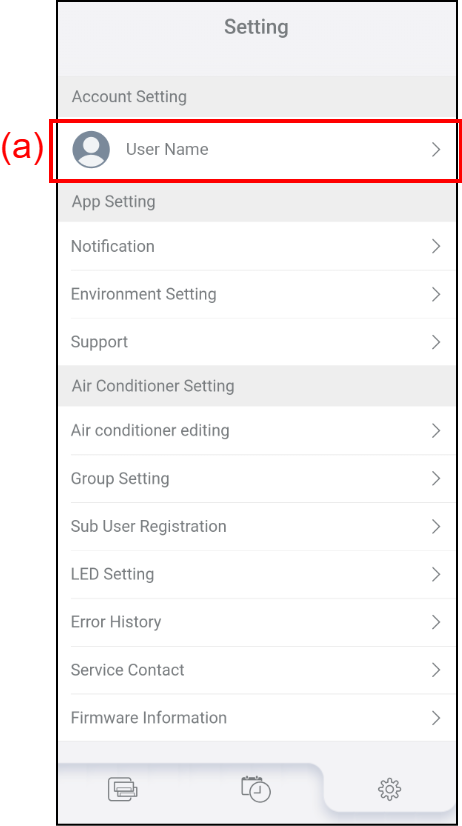
Task: View Error History
Action: pyautogui.click(x=257, y=622)
